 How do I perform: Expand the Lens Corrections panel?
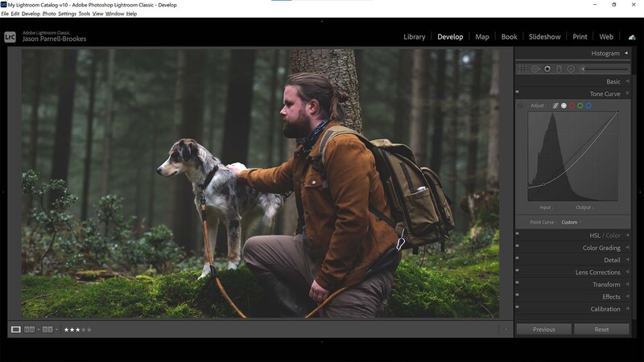[597, 273]
